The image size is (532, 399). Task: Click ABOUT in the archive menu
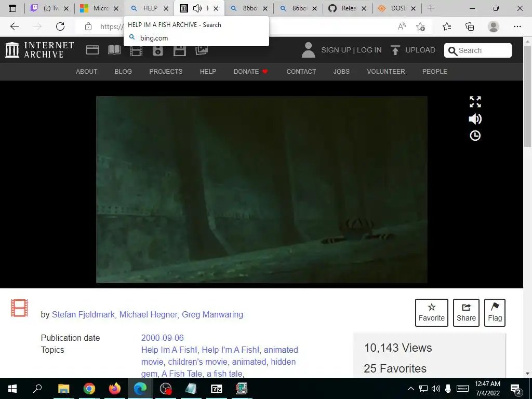(87, 72)
